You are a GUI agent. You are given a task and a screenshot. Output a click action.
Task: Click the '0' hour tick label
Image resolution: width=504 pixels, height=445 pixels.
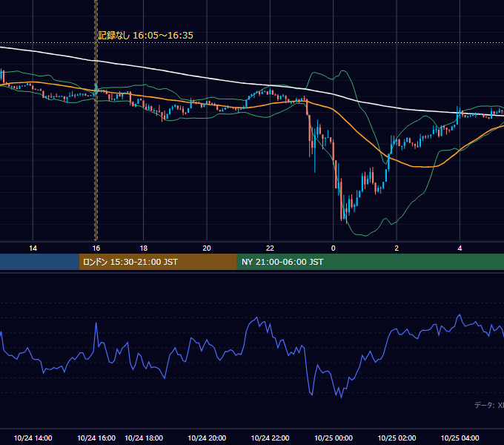tap(334, 248)
